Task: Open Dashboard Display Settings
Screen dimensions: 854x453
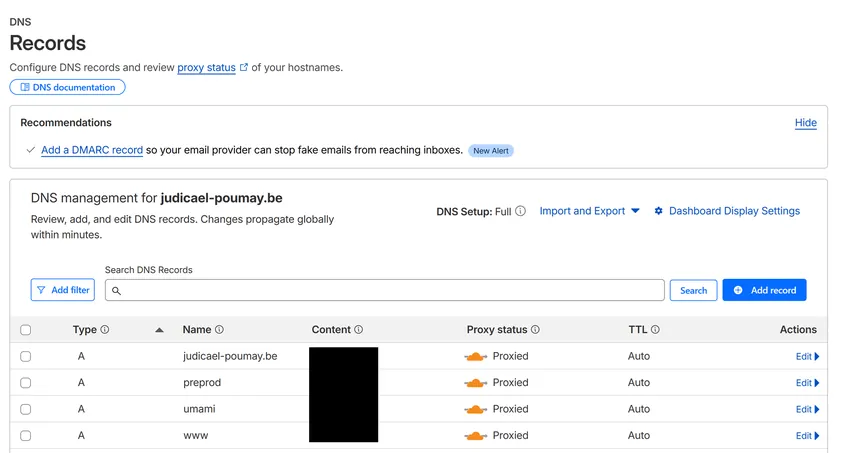Action: (x=727, y=211)
